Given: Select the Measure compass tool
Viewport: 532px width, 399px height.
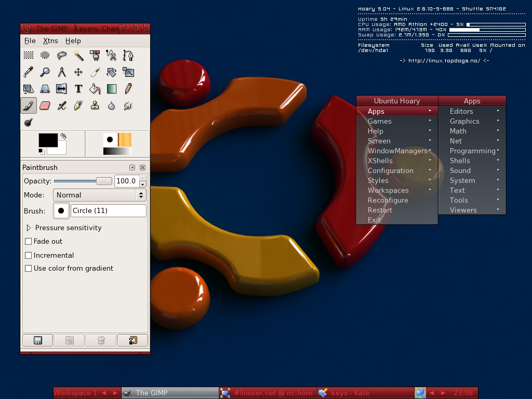Looking at the screenshot, I should tap(61, 72).
